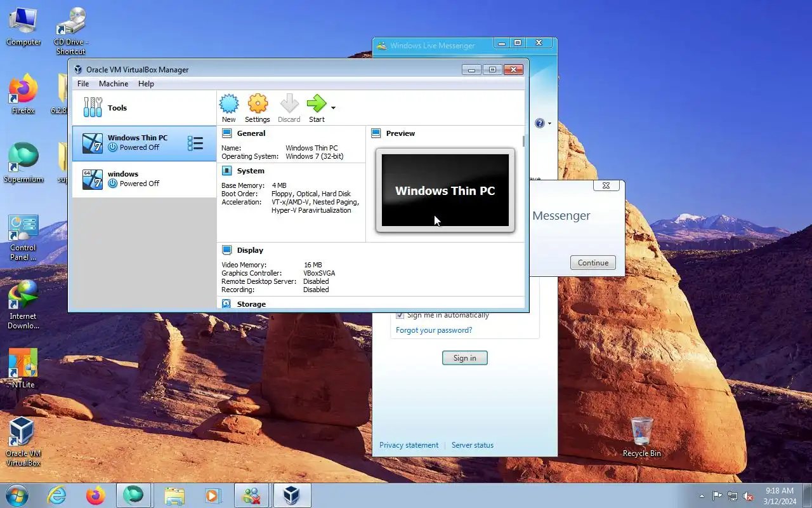Viewport: 812px width, 508px height.
Task: Open Settings gear in VirtualBox toolbar
Action: (x=258, y=108)
